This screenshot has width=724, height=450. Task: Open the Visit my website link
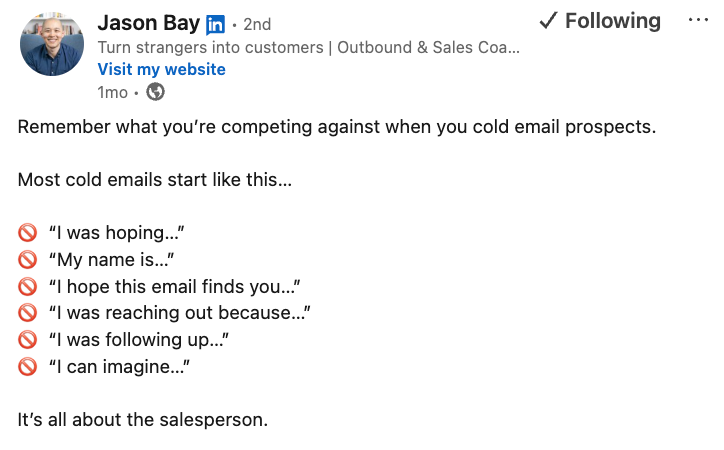[x=161, y=69]
